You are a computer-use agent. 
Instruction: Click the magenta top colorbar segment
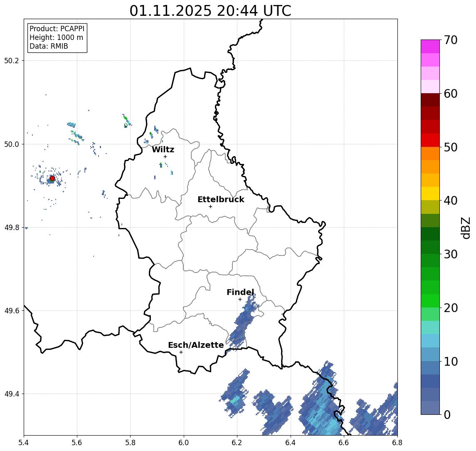430,47
